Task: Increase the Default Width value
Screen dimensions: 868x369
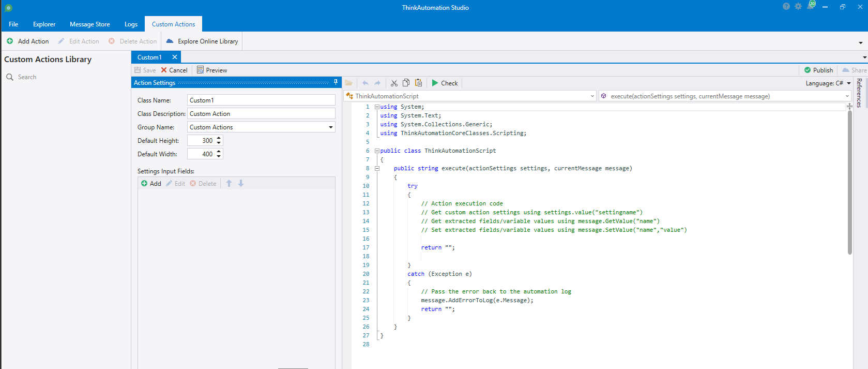Action: [219, 152]
